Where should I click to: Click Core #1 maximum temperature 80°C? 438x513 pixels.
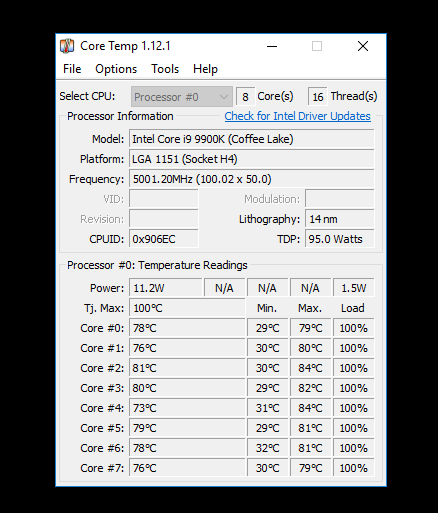point(310,348)
